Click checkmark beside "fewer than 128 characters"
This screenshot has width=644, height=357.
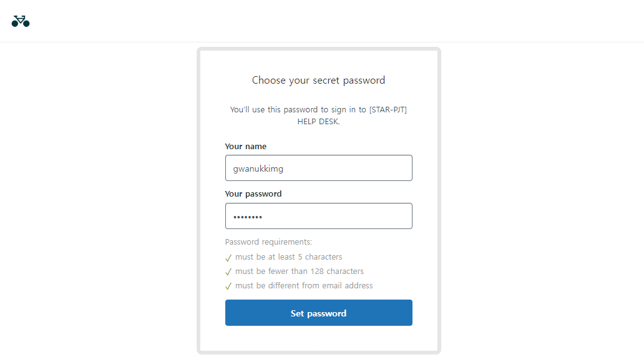pos(228,271)
